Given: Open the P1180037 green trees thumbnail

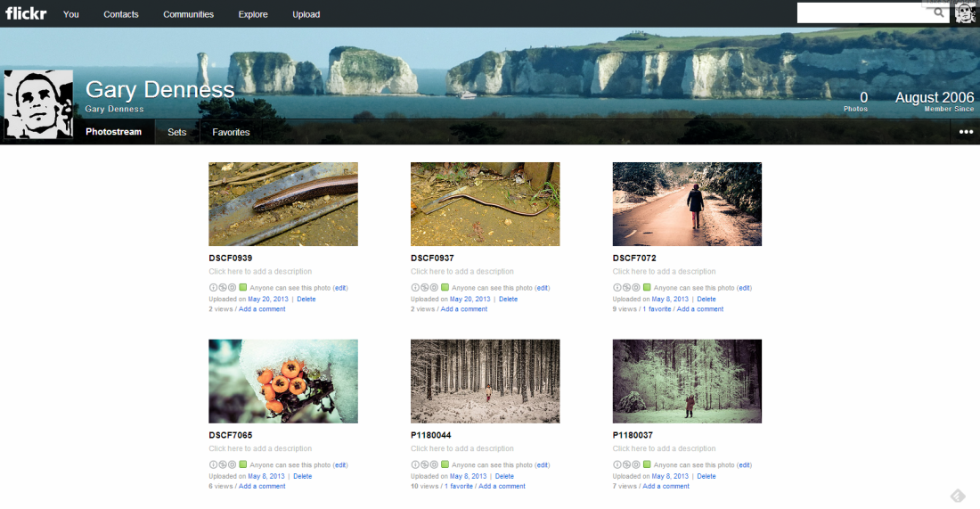Looking at the screenshot, I should click(x=687, y=381).
